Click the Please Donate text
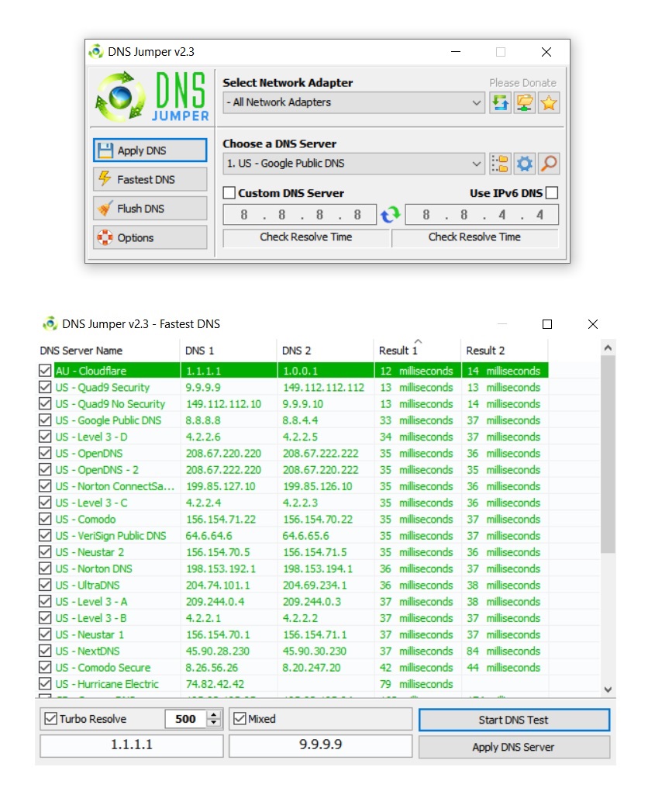The image size is (655, 812). pos(522,83)
